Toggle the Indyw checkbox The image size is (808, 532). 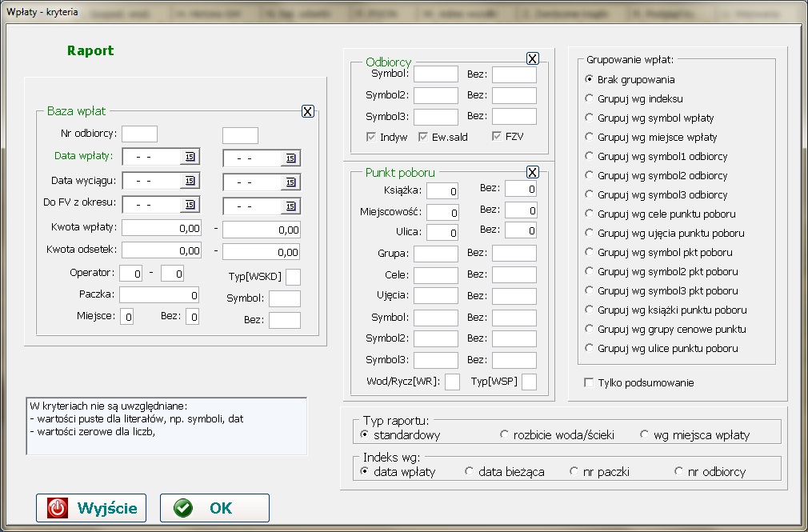tap(371, 137)
